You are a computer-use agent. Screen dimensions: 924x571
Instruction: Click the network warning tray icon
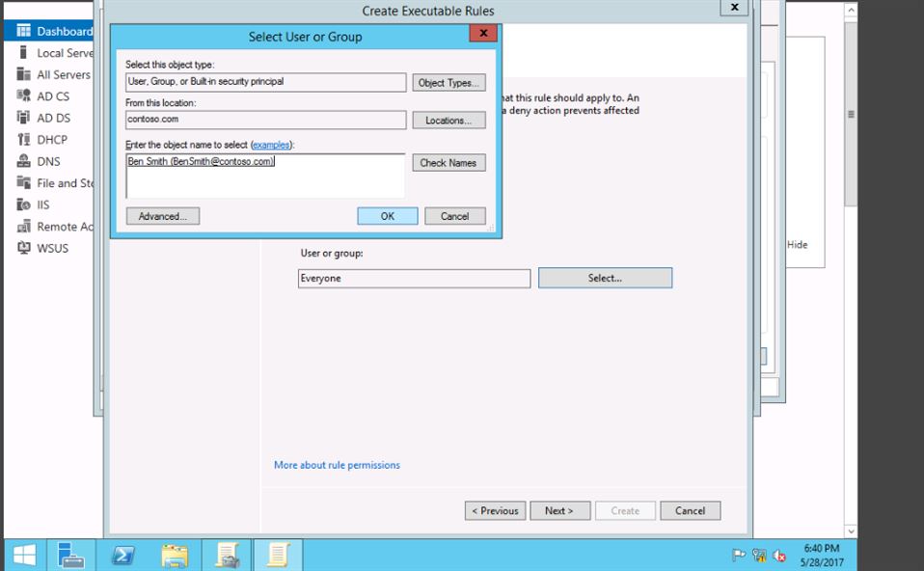pos(759,556)
